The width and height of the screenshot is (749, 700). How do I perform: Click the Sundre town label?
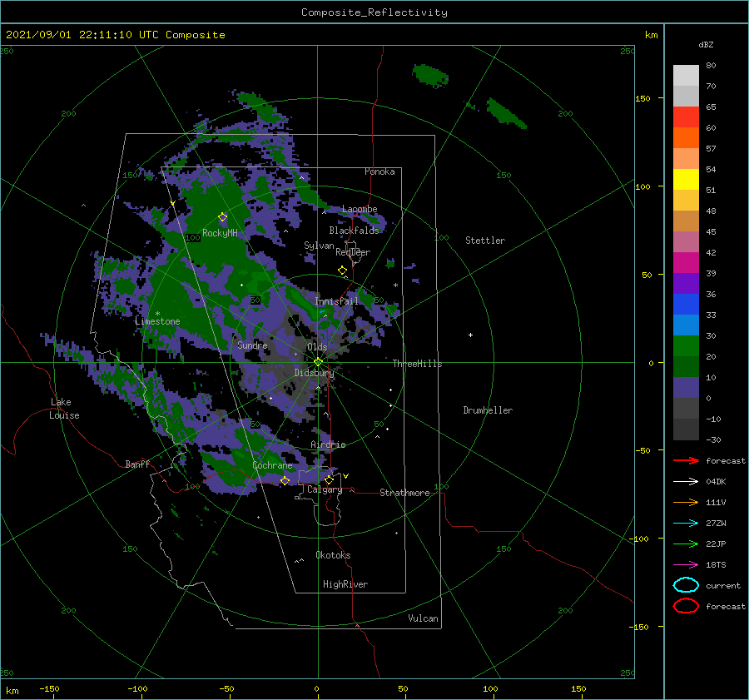[252, 345]
